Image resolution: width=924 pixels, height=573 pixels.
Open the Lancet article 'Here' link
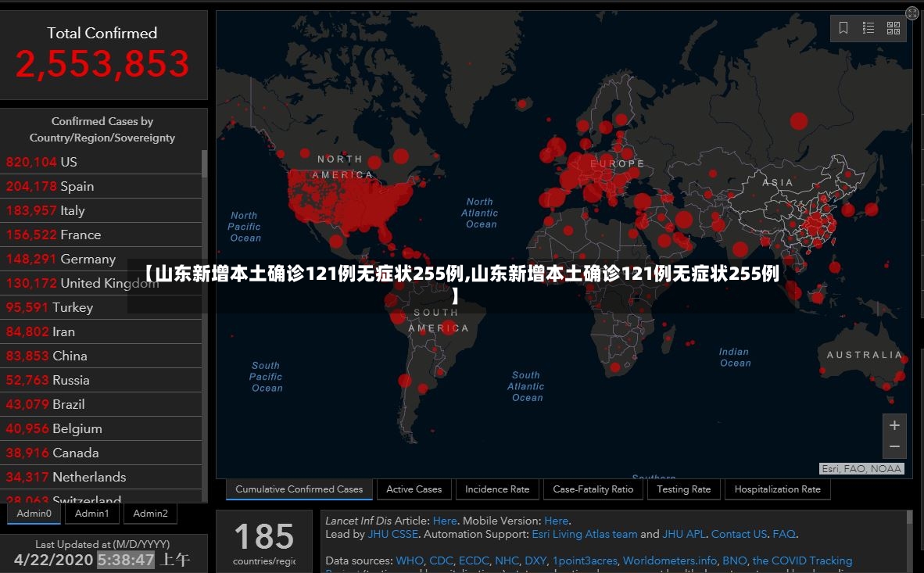point(444,521)
